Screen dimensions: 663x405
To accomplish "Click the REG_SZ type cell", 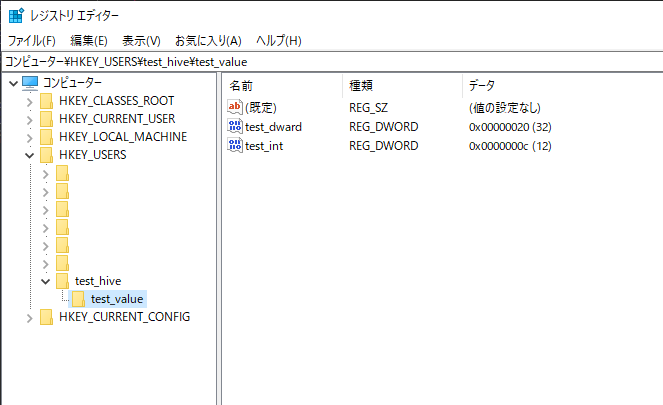I will pos(368,108).
